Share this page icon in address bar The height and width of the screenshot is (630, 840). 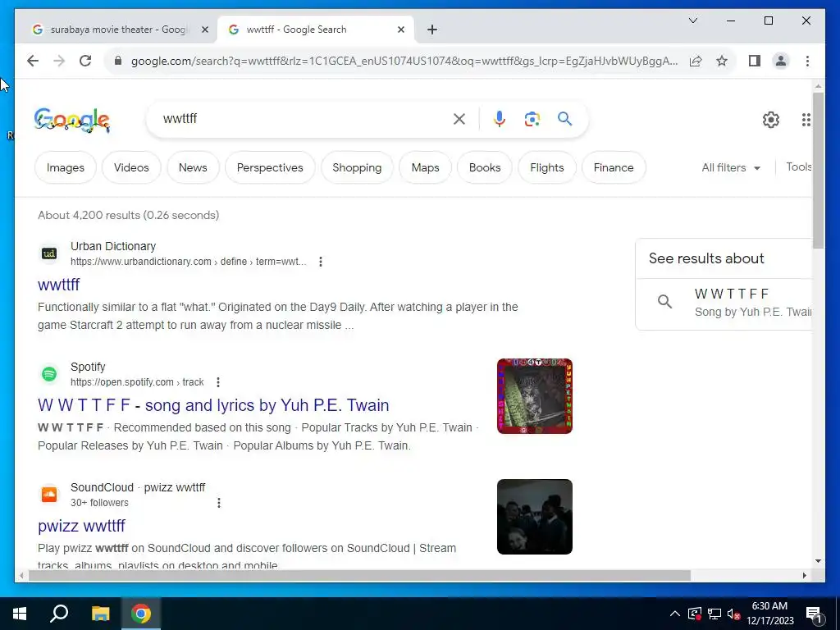pos(696,61)
